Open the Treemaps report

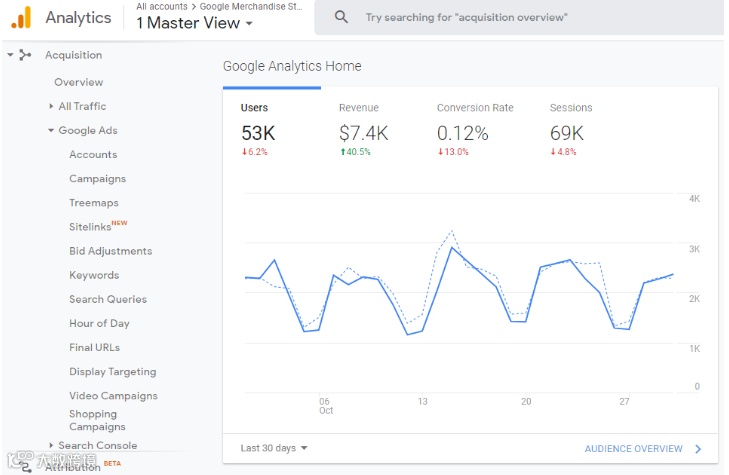94,203
